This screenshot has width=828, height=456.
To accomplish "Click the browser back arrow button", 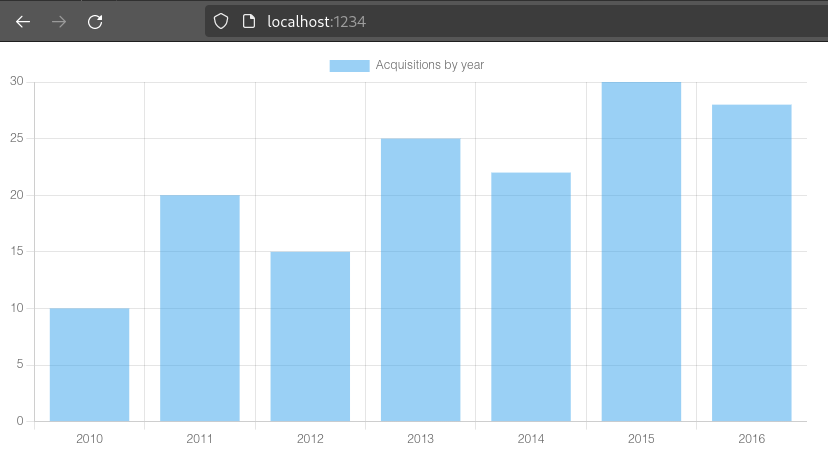I will (23, 21).
